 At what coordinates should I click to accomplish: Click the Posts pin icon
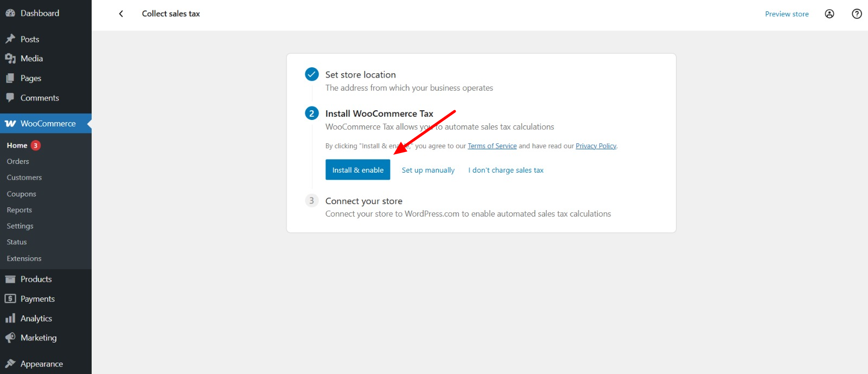tap(10, 39)
